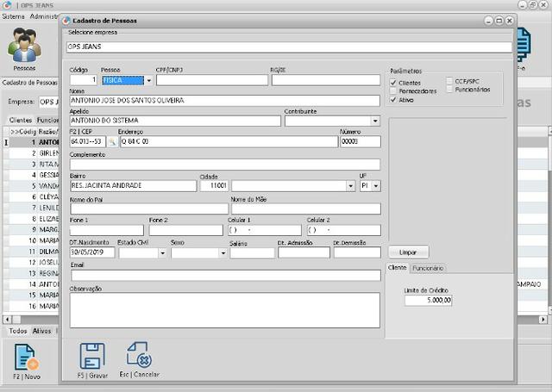This screenshot has height=392, width=552.
Task: Click the grid's left scroll arrow
Action: pyautogui.click(x=7, y=320)
